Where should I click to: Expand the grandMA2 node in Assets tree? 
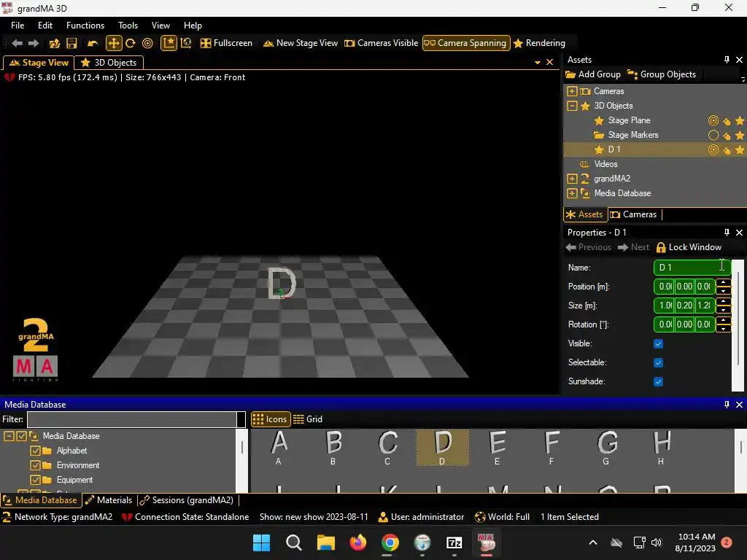pos(572,179)
